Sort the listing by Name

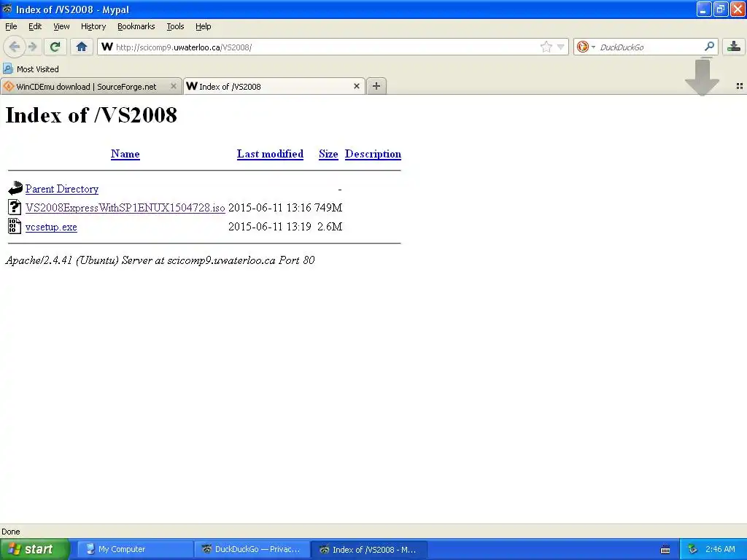125,154
